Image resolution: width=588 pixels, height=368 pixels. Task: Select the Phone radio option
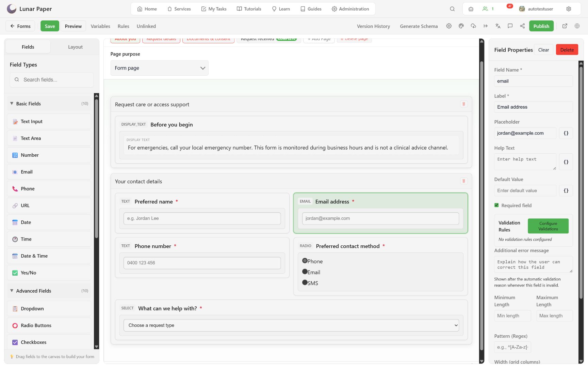click(305, 261)
